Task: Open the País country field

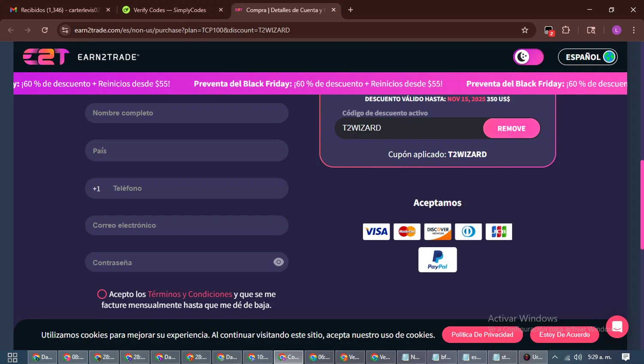Action: (x=187, y=150)
